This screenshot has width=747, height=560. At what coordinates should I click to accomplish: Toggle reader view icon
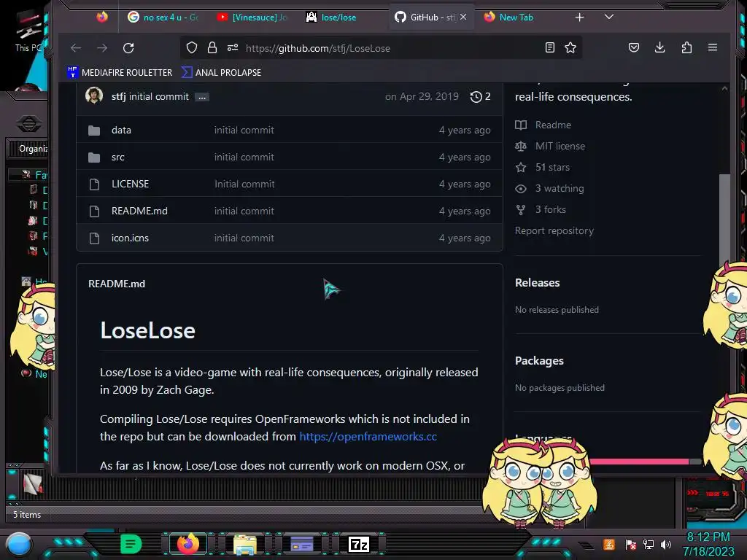550,47
